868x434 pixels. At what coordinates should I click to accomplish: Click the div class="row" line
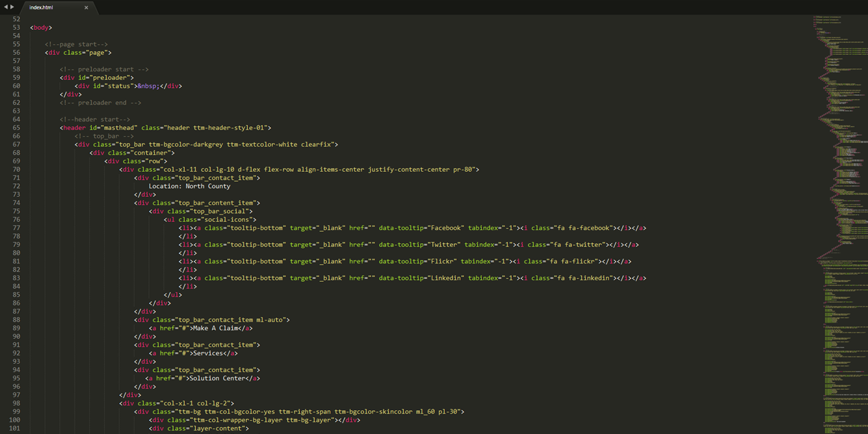click(135, 162)
